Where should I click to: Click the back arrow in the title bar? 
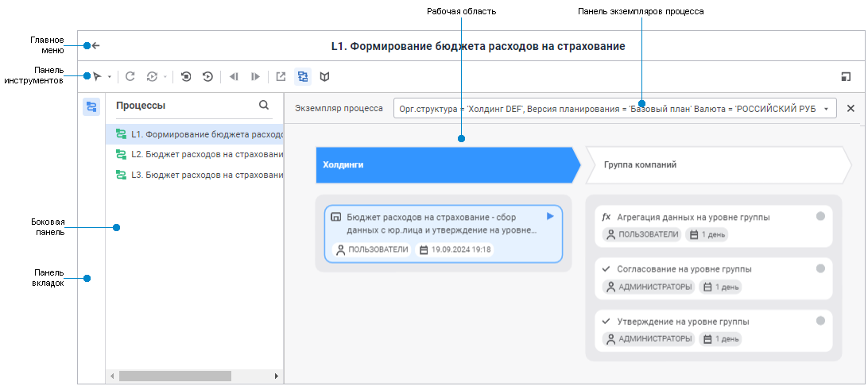pos(95,46)
